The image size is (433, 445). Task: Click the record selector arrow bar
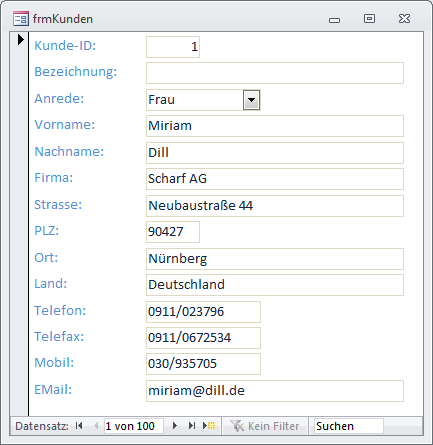coord(19,223)
